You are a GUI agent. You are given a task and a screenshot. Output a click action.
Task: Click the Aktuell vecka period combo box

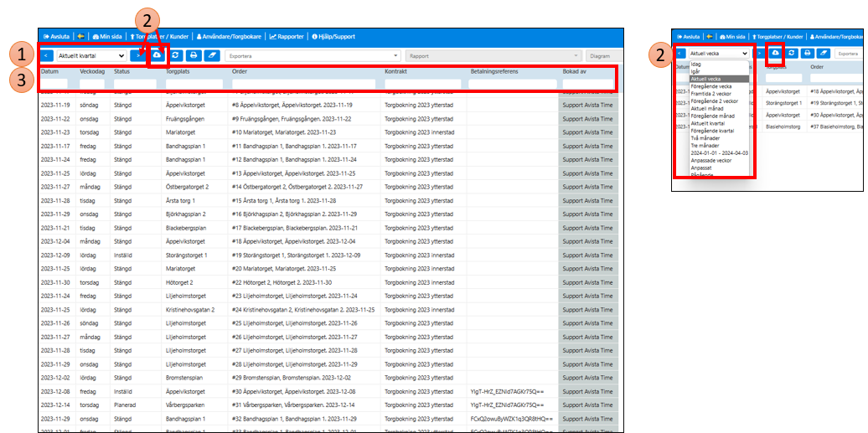[719, 53]
